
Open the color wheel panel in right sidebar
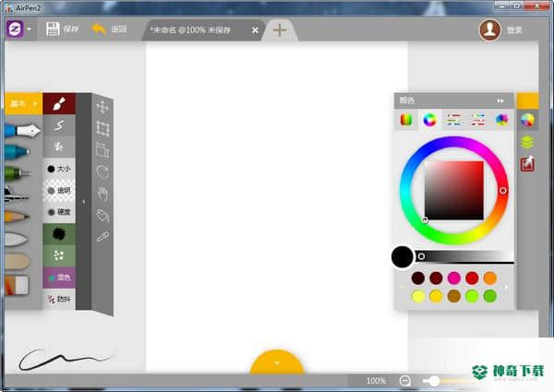click(x=527, y=120)
